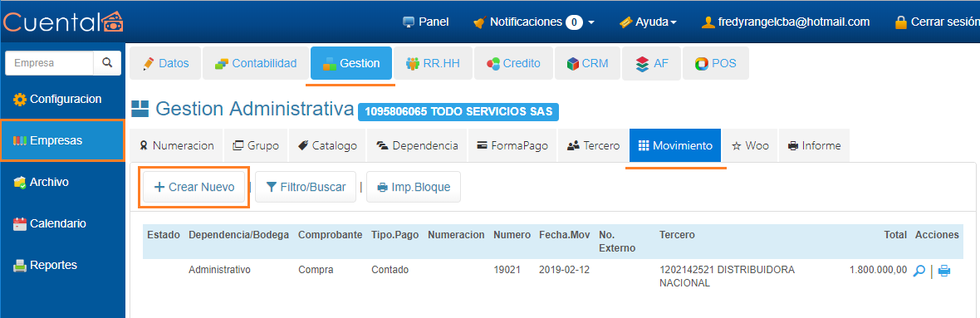Open the AF module tab
This screenshot has height=318, width=980.
(650, 63)
